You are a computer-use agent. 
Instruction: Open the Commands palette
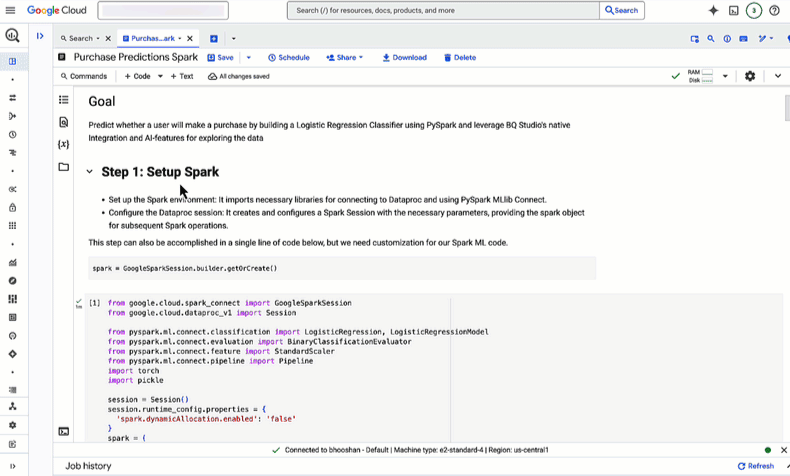pyautogui.click(x=83, y=76)
